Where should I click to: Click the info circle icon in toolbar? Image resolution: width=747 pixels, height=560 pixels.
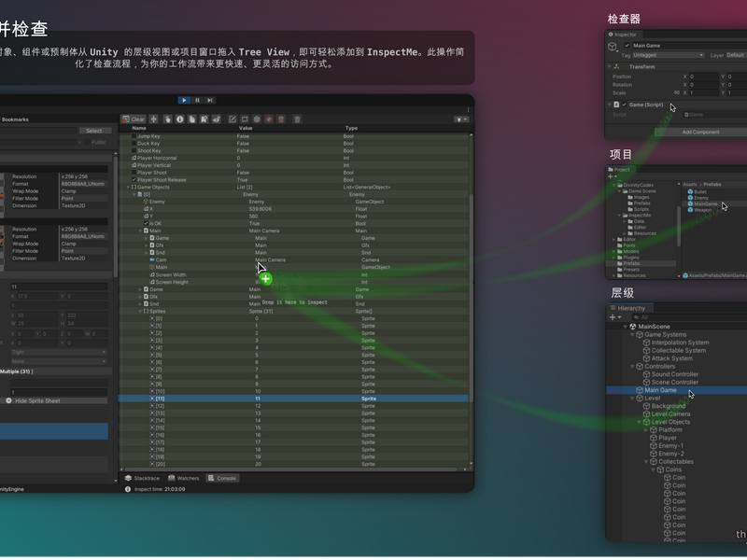coord(180,119)
